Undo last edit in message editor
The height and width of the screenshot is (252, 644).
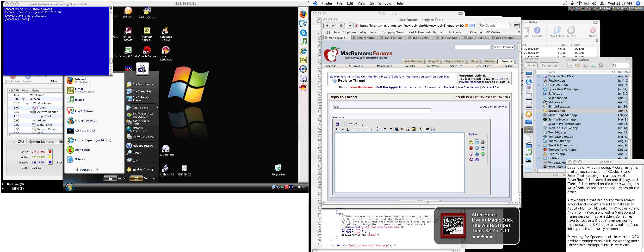point(350,124)
